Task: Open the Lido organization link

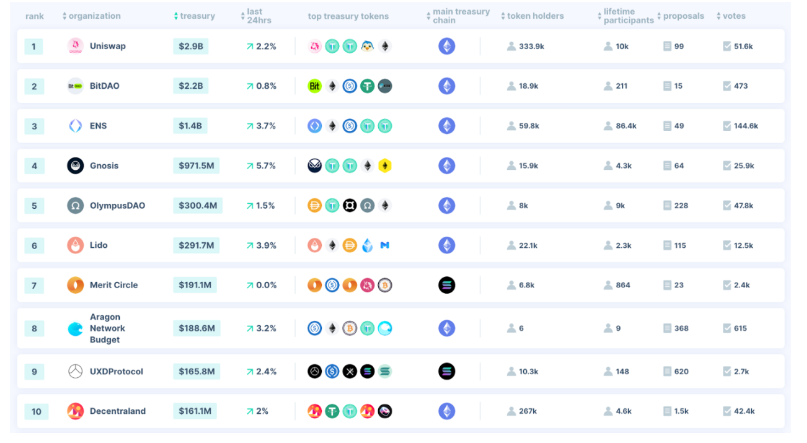Action: (98, 245)
